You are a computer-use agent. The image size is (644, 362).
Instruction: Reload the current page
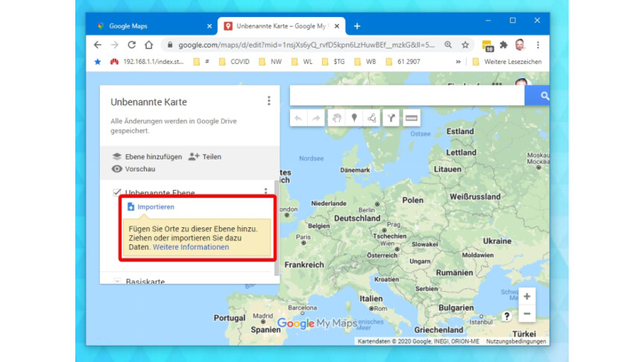tap(131, 45)
